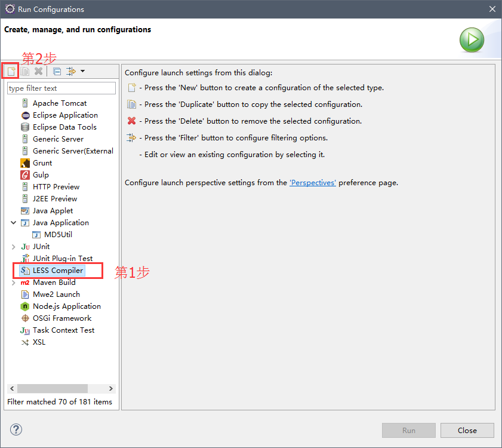Expand the JUnit tree node
The height and width of the screenshot is (448, 502).
click(x=14, y=247)
